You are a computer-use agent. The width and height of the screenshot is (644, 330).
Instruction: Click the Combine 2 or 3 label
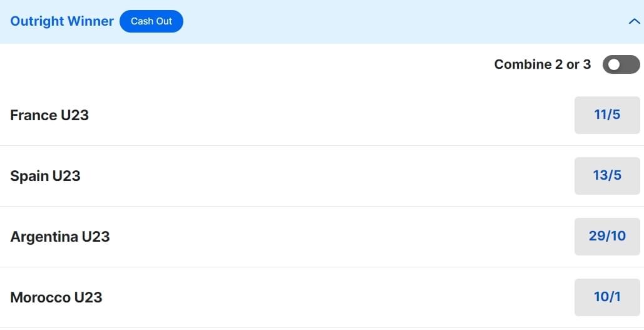point(542,64)
